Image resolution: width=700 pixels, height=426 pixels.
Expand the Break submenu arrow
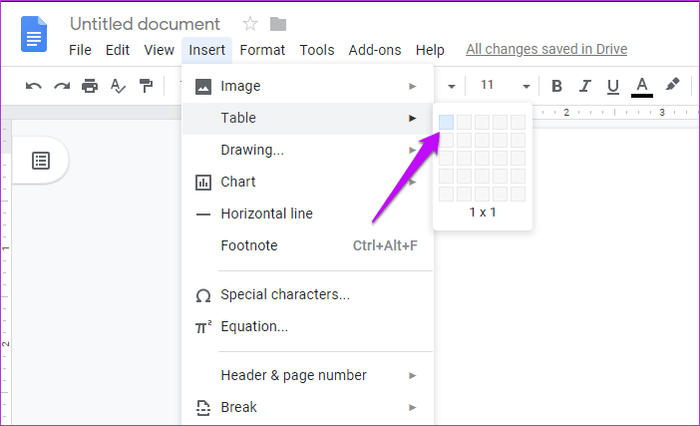[412, 407]
